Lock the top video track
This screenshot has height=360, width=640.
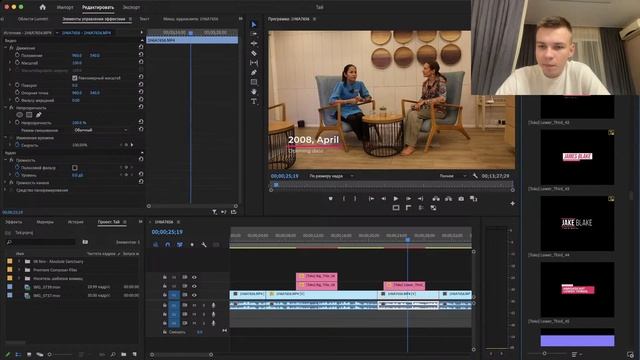click(164, 277)
